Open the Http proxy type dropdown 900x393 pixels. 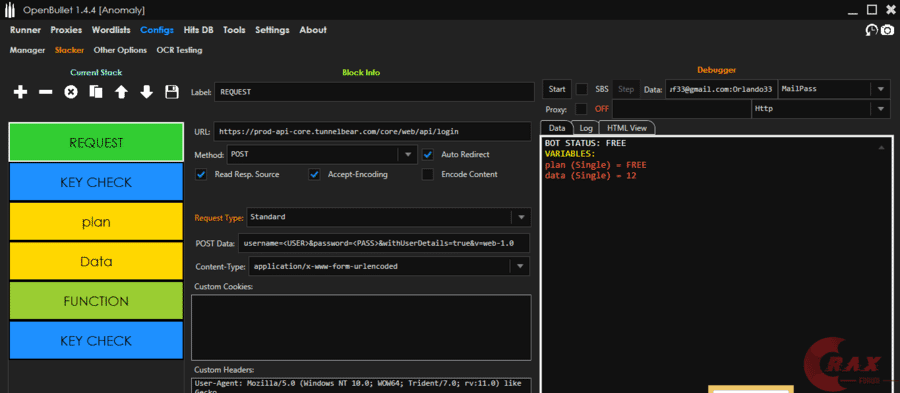coord(880,108)
